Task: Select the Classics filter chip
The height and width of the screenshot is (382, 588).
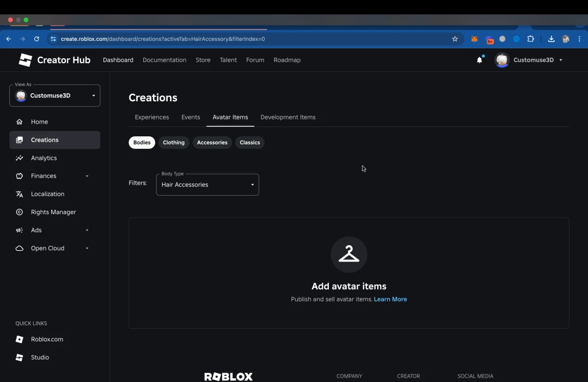Action: point(250,143)
